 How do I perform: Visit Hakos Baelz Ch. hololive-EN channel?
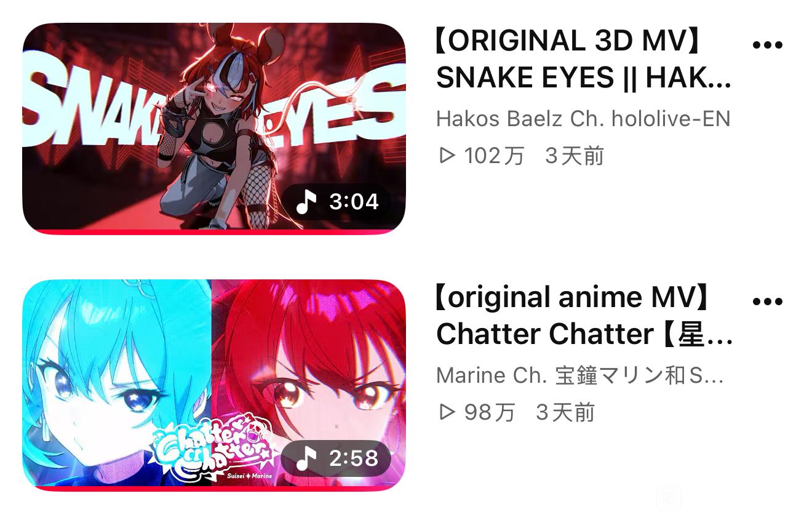tap(583, 118)
